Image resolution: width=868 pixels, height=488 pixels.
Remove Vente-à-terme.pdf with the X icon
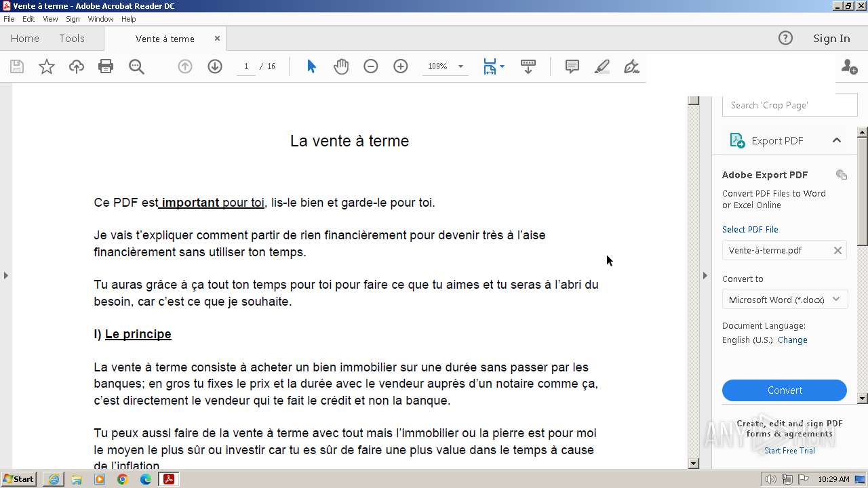click(837, 250)
